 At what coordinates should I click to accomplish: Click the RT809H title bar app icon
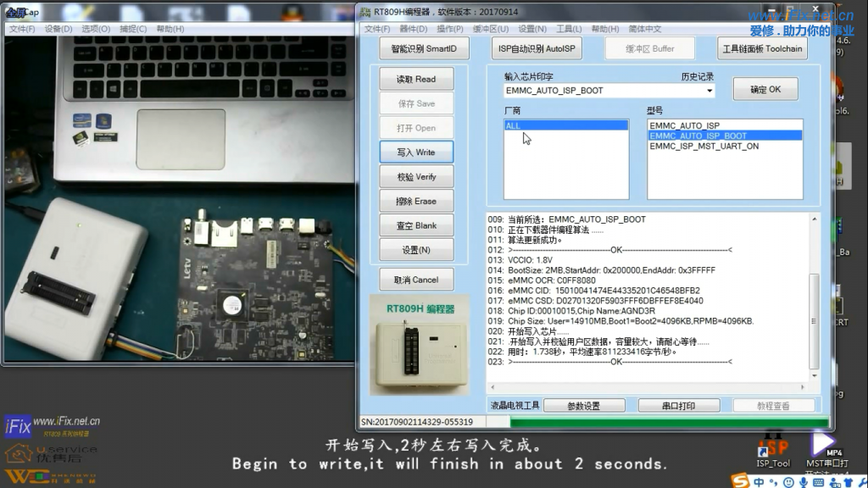365,12
